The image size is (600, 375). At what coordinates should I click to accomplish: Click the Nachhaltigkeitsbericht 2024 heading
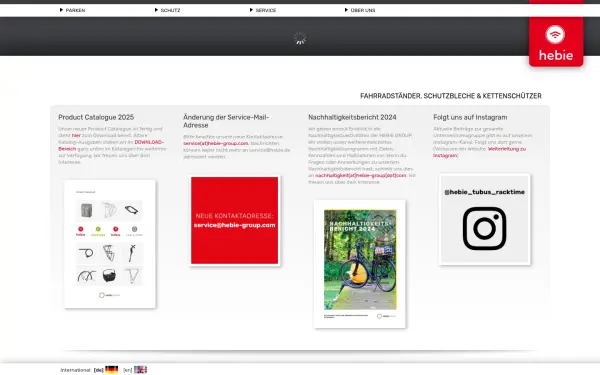tap(352, 117)
